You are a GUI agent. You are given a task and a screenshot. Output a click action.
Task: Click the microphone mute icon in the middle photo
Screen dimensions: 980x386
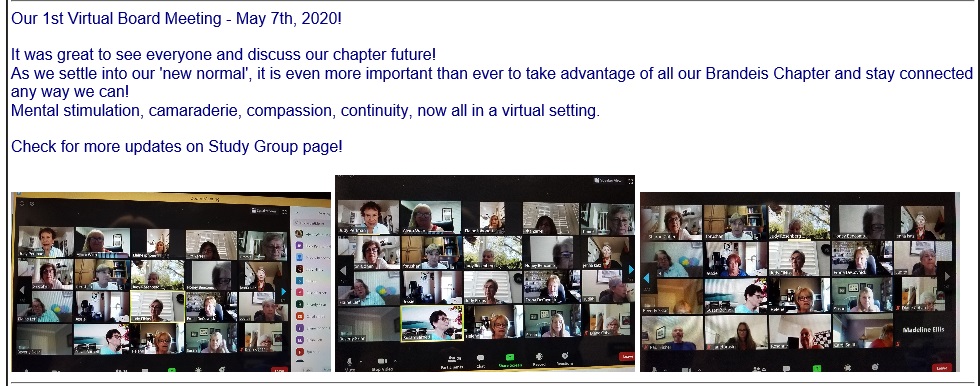[349, 361]
